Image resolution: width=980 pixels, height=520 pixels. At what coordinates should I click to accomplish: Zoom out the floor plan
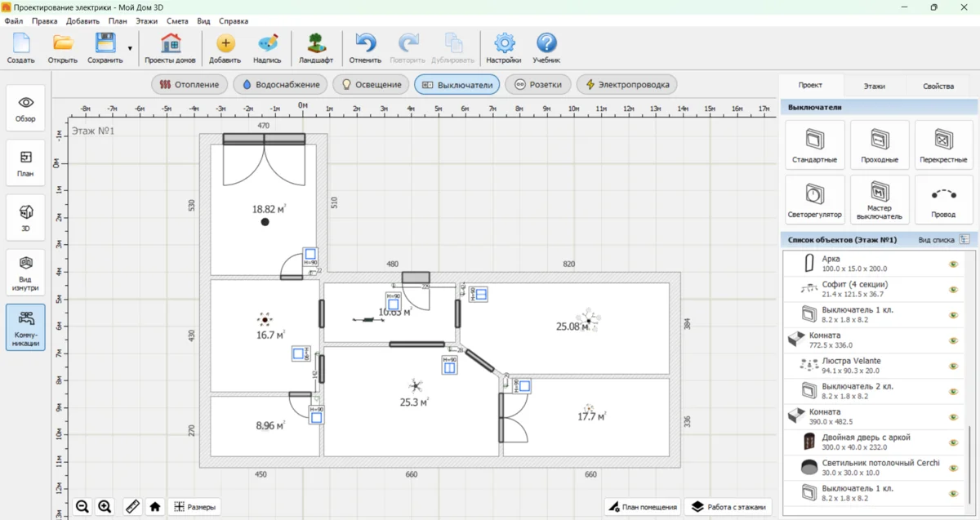tap(82, 507)
